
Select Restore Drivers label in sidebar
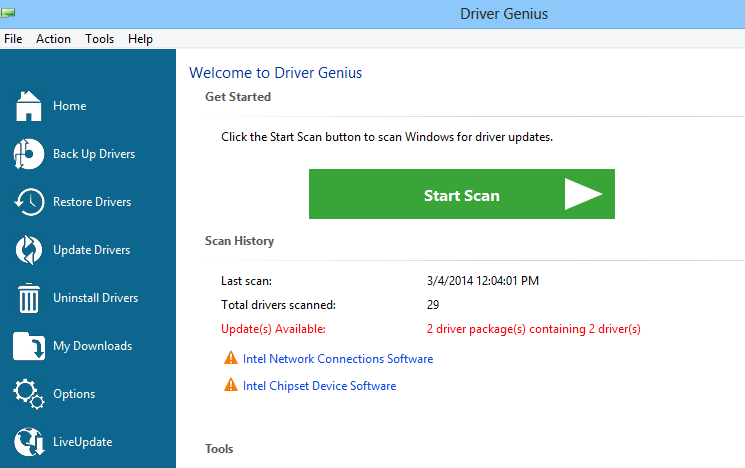[92, 202]
